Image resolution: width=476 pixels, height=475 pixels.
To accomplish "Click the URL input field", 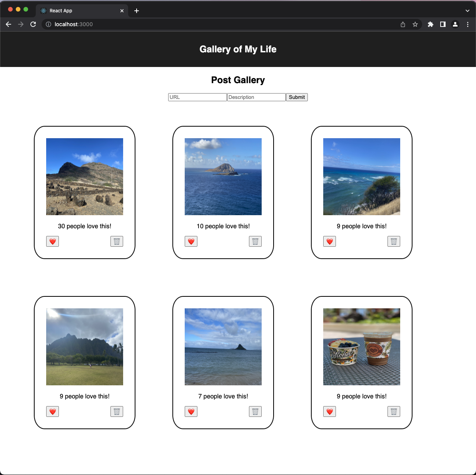I will pyautogui.click(x=197, y=97).
